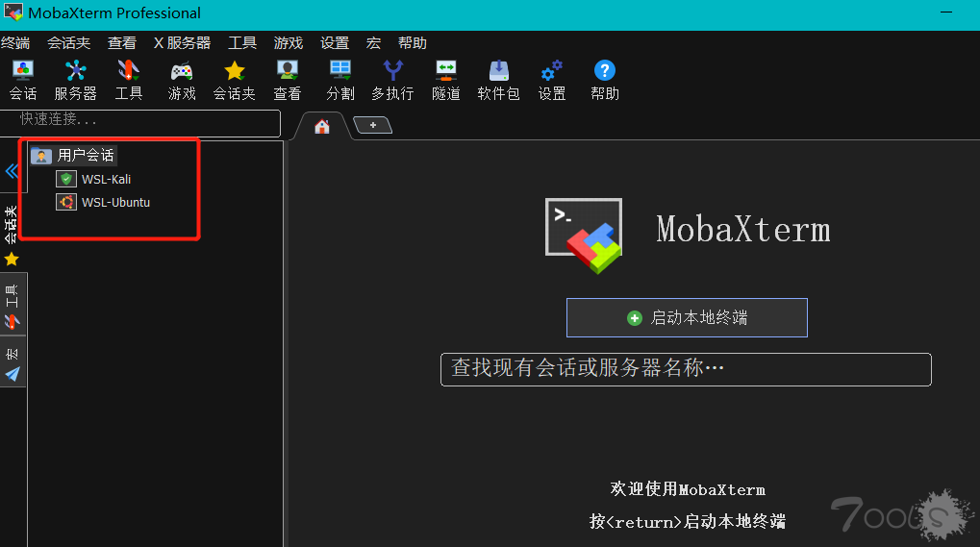Open the 工具 (Tools) toolbar icon
This screenshot has height=547, width=980.
tap(129, 81)
